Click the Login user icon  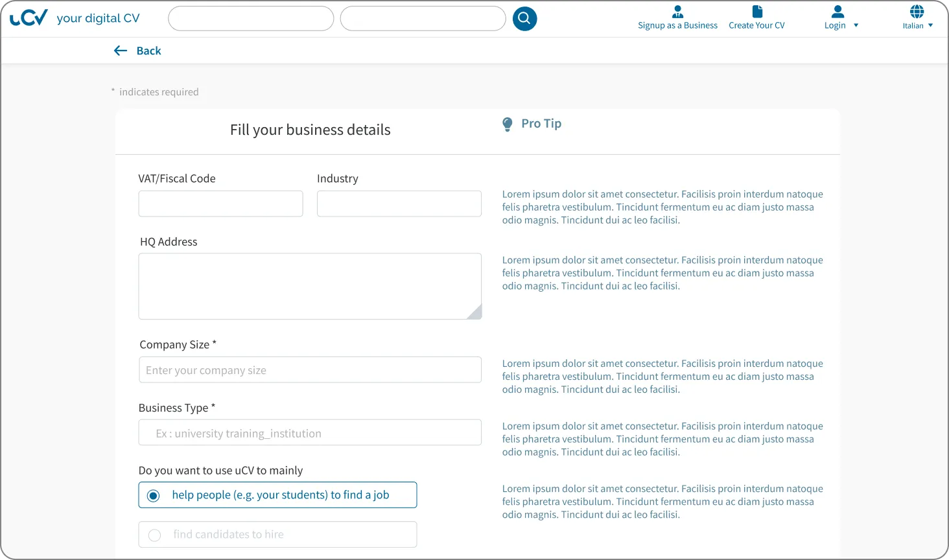(838, 12)
